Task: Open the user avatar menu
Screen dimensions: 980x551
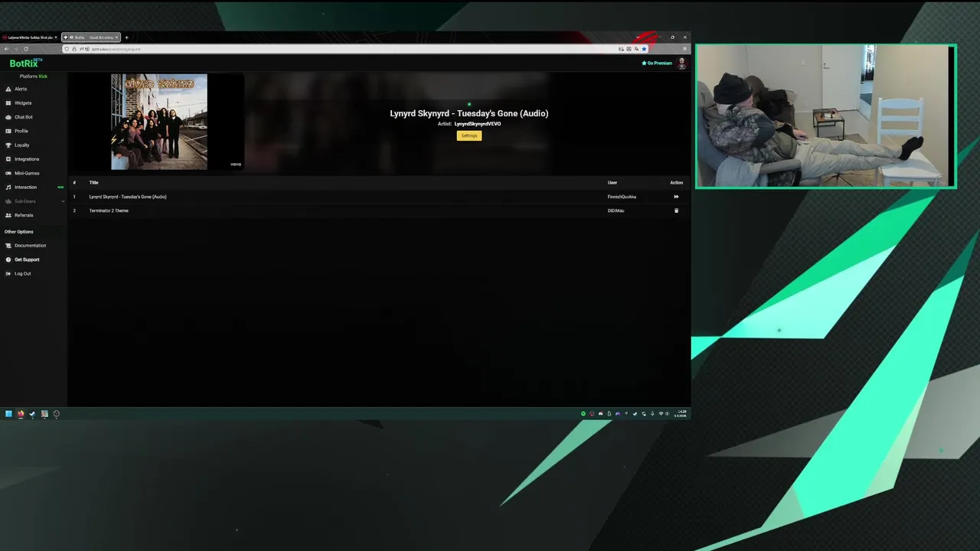Action: (681, 64)
